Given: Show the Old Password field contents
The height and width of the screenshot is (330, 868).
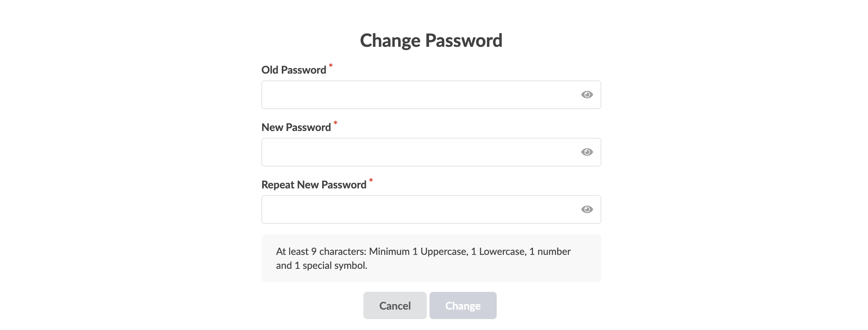Looking at the screenshot, I should click(587, 95).
